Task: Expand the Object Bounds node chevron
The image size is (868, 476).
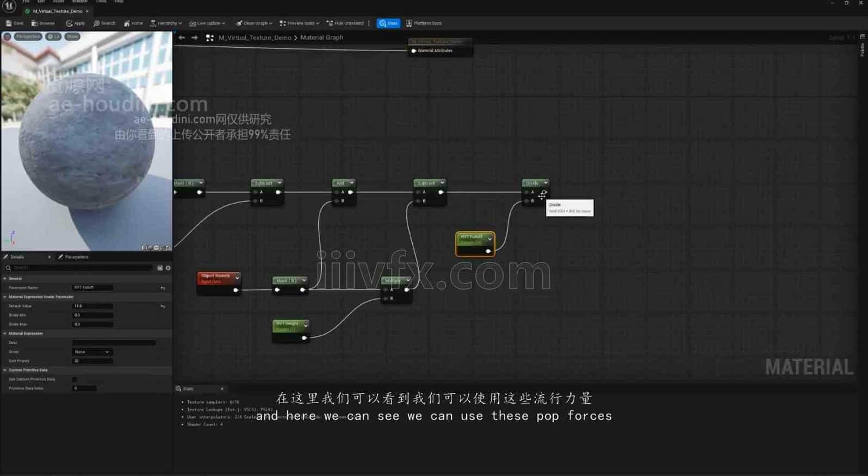Action: 237,278
